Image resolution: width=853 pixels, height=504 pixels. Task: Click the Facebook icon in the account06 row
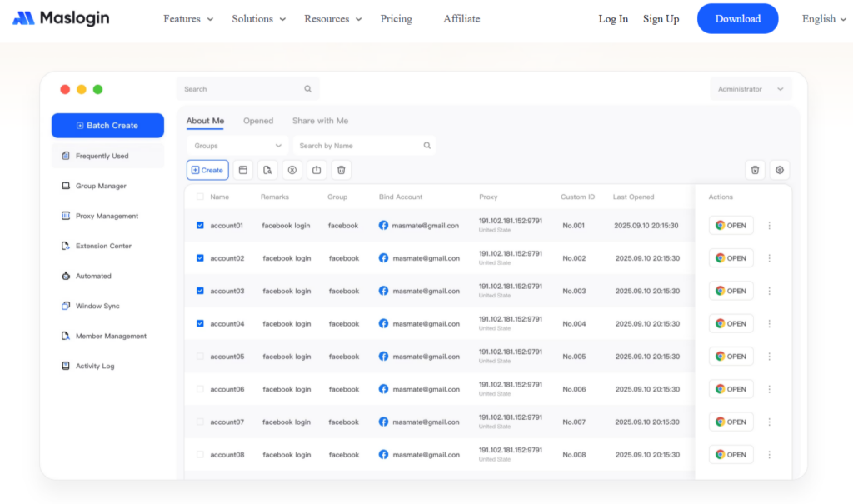(x=384, y=389)
